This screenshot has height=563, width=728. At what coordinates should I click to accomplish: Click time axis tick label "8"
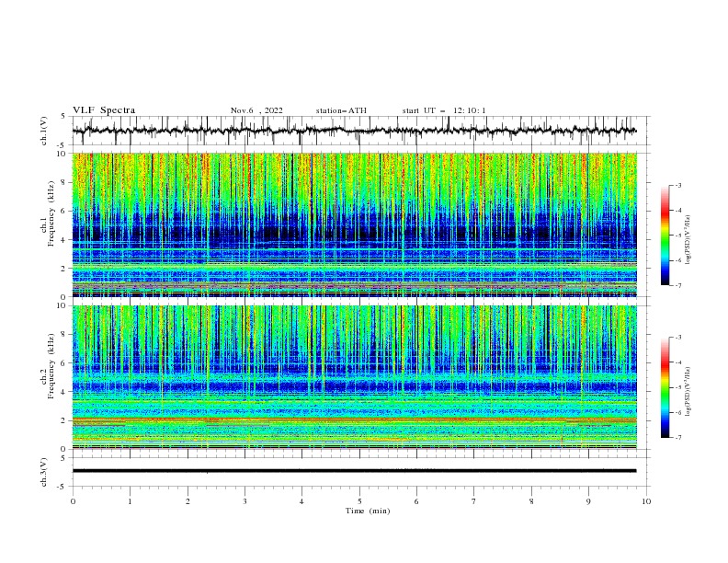click(x=531, y=501)
